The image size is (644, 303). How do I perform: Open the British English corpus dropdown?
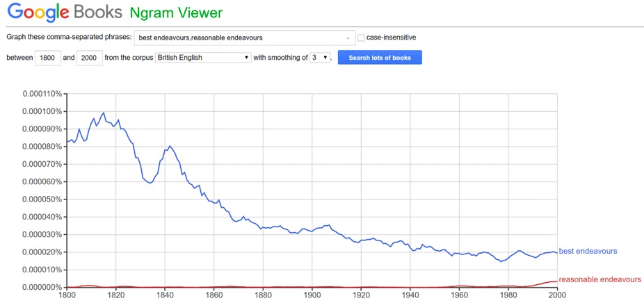click(x=203, y=58)
